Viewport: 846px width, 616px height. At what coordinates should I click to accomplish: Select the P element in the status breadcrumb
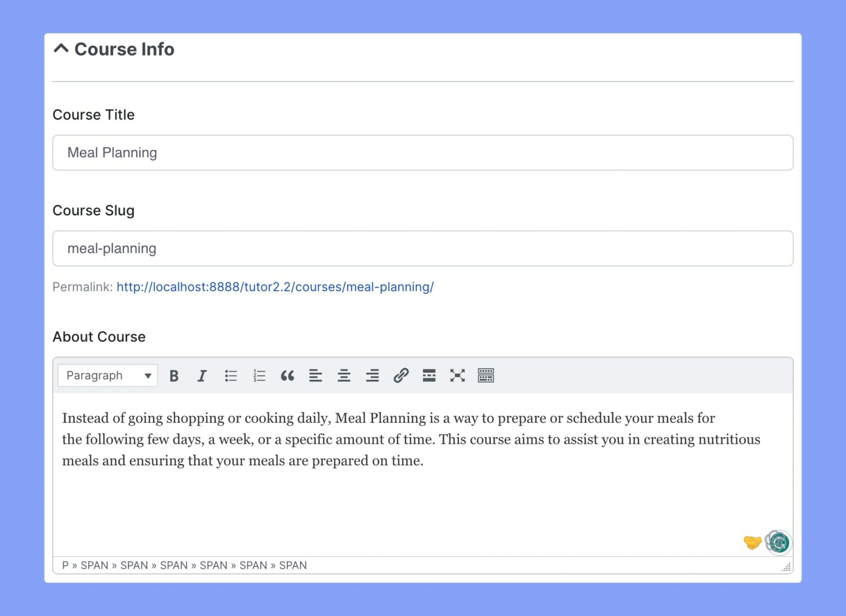65,565
